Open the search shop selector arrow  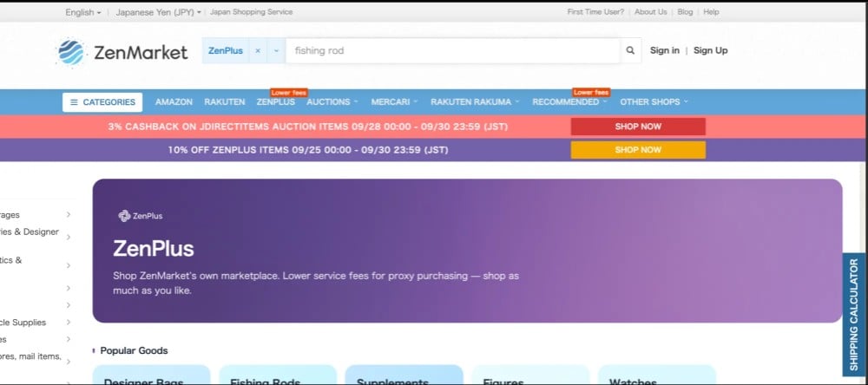click(276, 51)
